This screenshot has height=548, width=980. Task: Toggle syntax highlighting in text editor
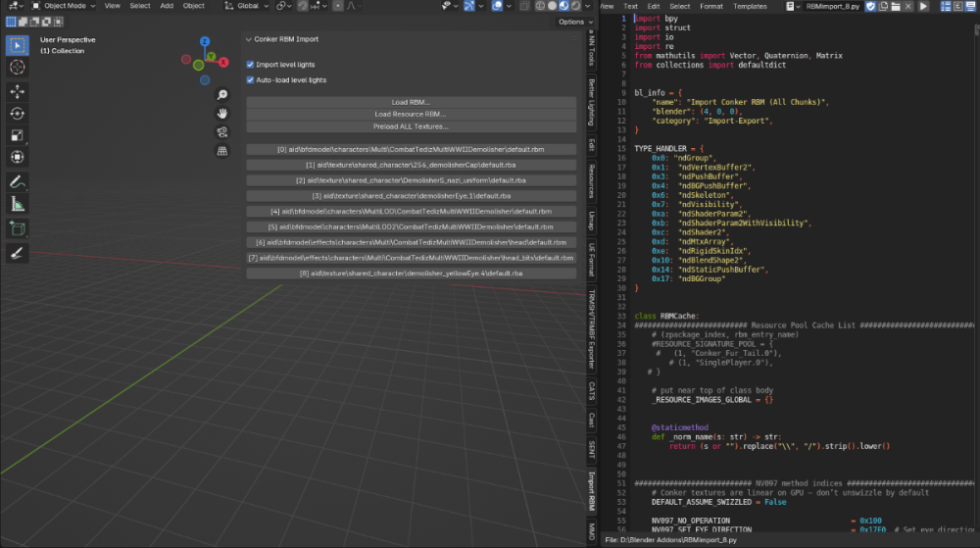(x=970, y=6)
